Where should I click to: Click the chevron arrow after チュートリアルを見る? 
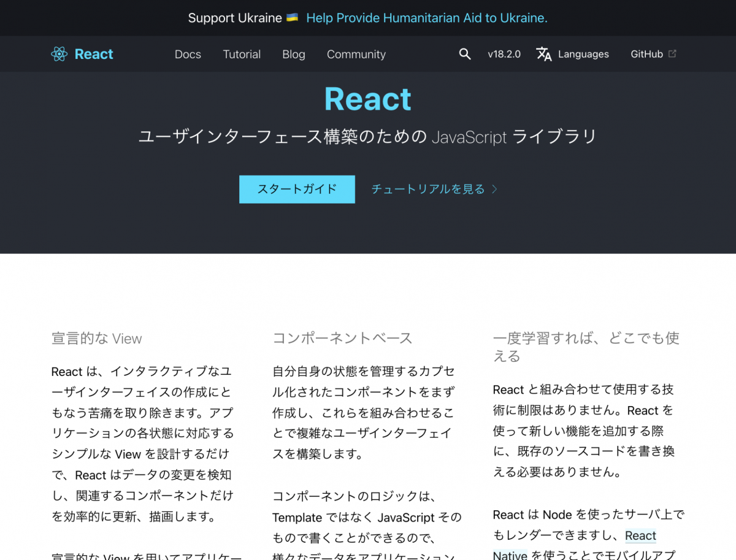(x=494, y=190)
